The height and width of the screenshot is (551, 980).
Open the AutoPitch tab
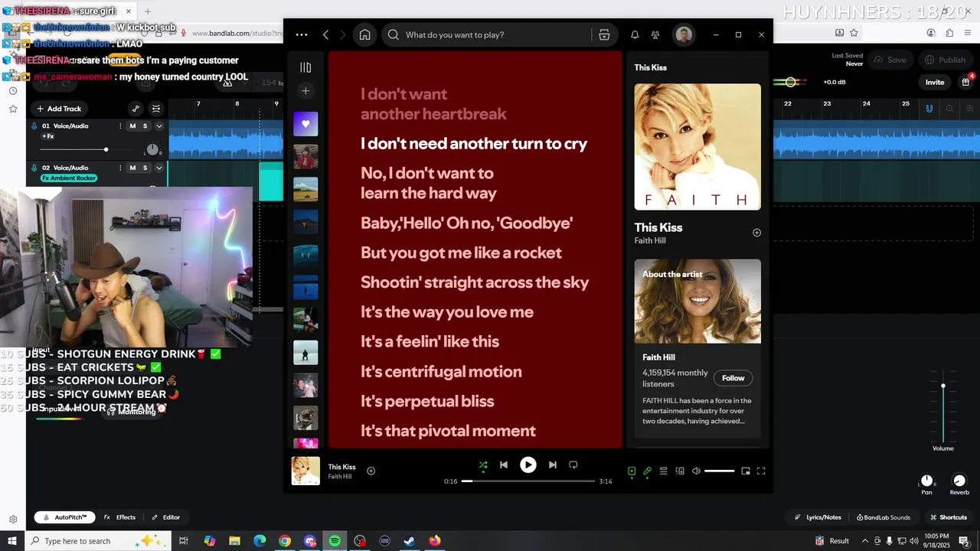point(65,517)
